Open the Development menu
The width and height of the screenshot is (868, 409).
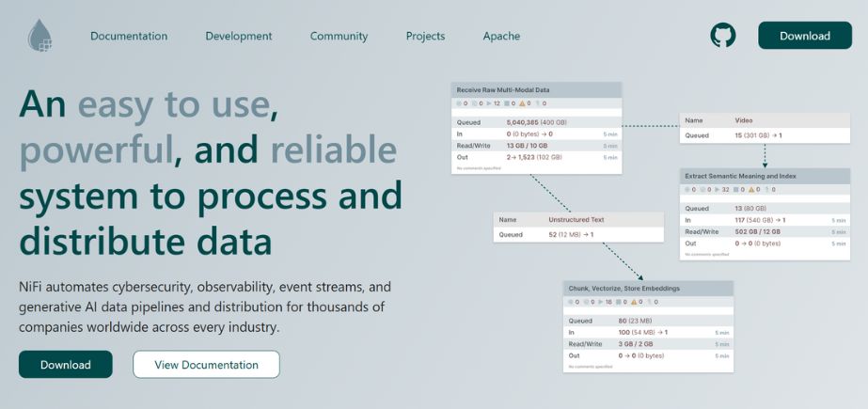pyautogui.click(x=239, y=36)
